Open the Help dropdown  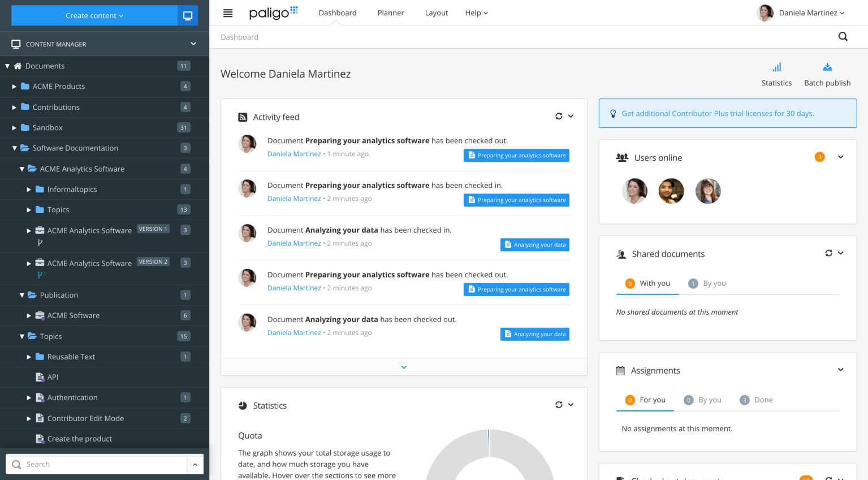click(x=476, y=12)
